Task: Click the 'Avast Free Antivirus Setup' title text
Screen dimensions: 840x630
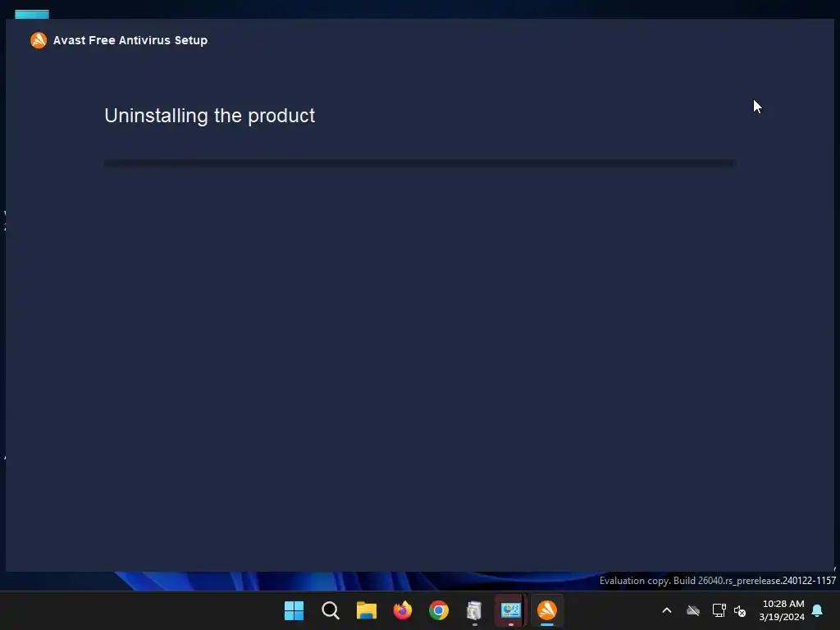Action: [130, 40]
